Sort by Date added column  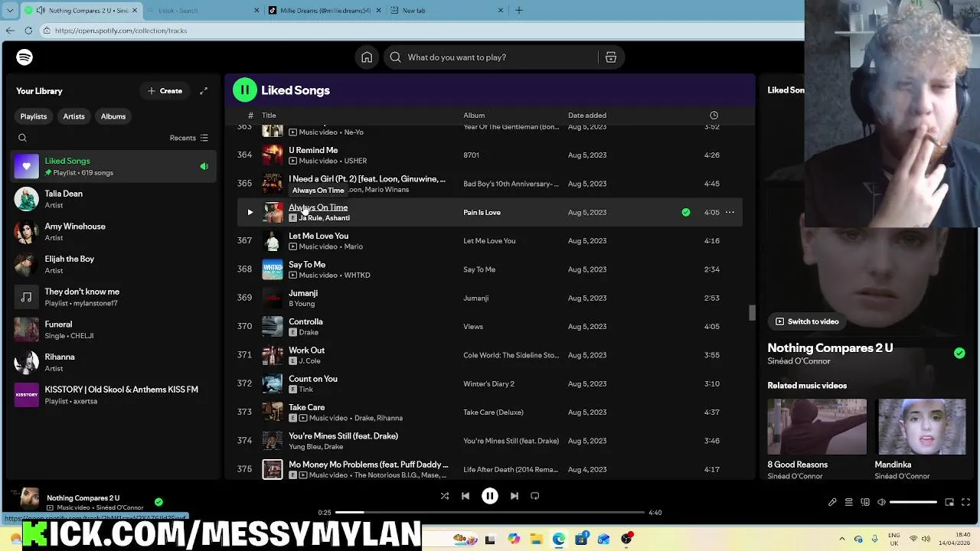(x=587, y=116)
